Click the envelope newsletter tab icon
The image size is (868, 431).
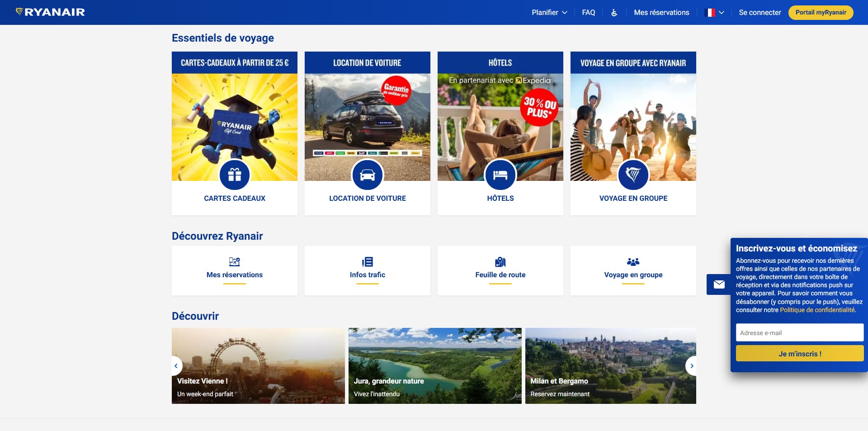pyautogui.click(x=719, y=284)
